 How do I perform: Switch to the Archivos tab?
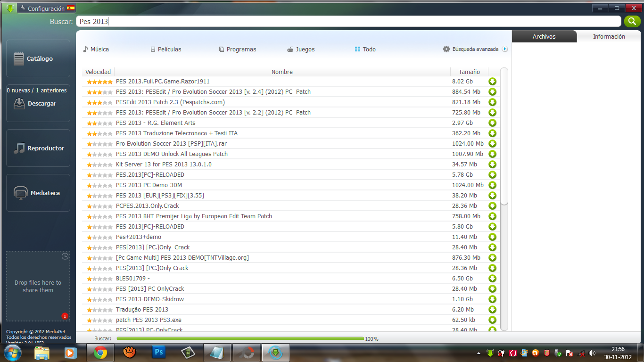[544, 37]
